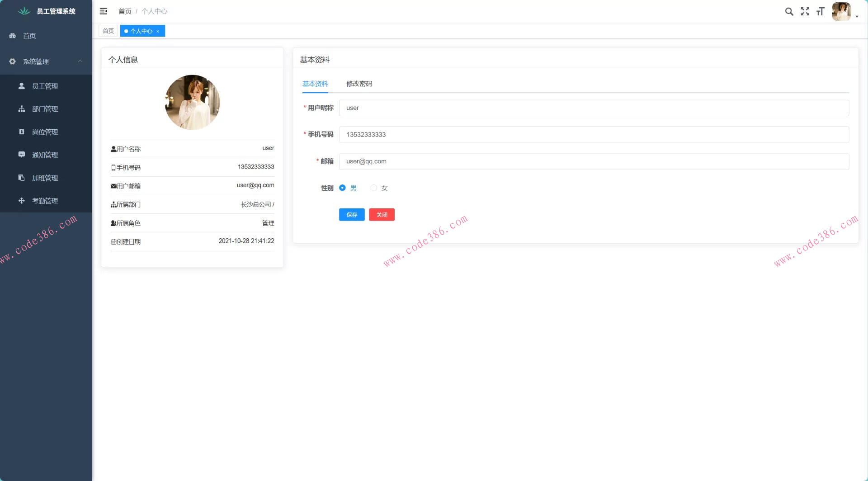Collapse the 系统管理 menu chevron
The width and height of the screenshot is (868, 481).
tap(80, 61)
